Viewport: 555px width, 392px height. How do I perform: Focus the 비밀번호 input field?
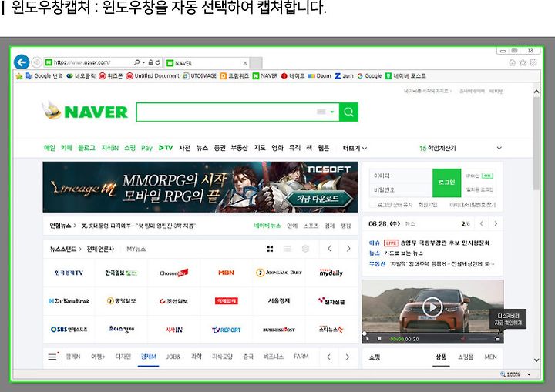[x=401, y=190]
